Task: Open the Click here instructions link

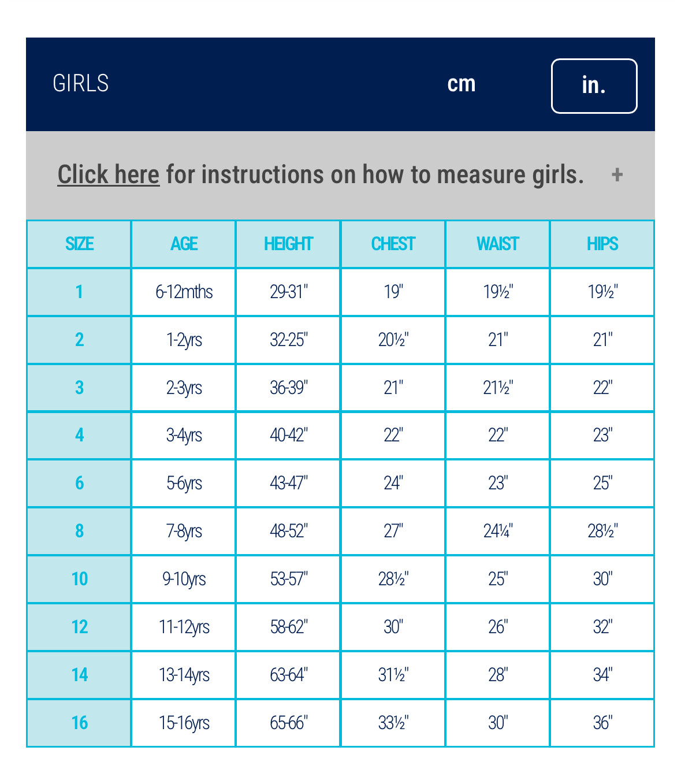Action: coord(109,174)
